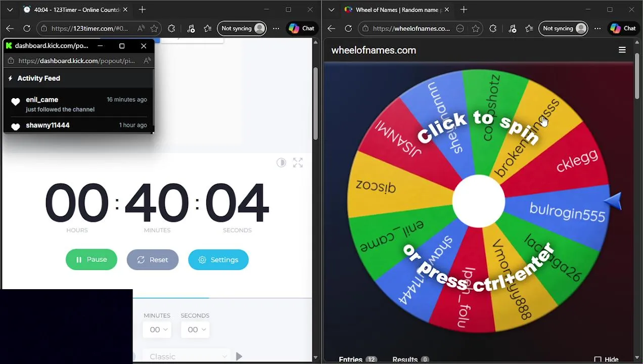
Task: Click the bulrogin555 blue wheel segment
Action: coord(566,212)
